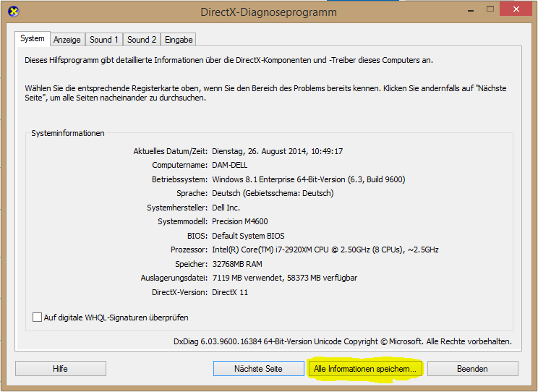Viewport: 538px width, 392px height.
Task: Click the Systemmodell label
Action: click(x=182, y=221)
